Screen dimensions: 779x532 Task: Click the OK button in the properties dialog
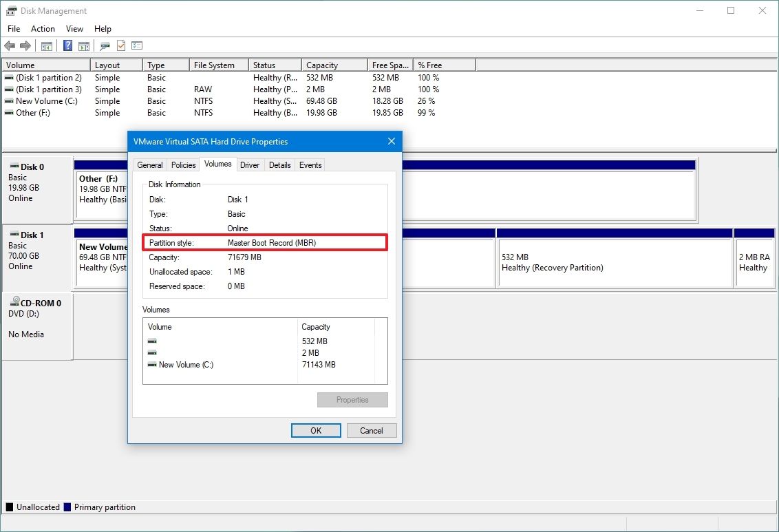coord(315,430)
